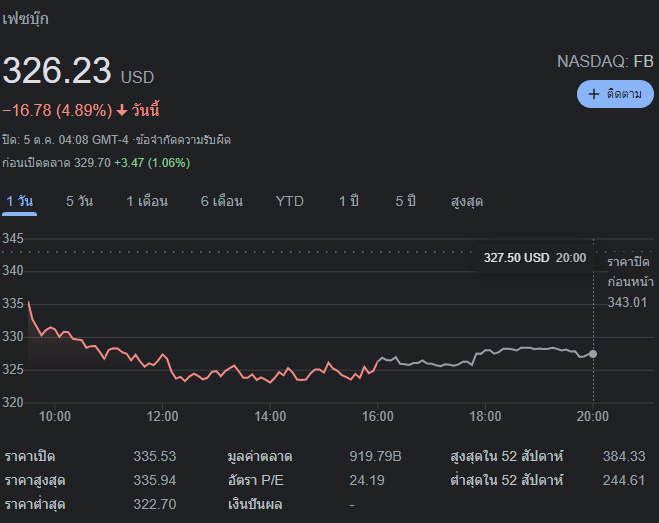Click the มูลค่าตลาด (market cap) label
Screen dimensions: 659x523
tap(260, 457)
